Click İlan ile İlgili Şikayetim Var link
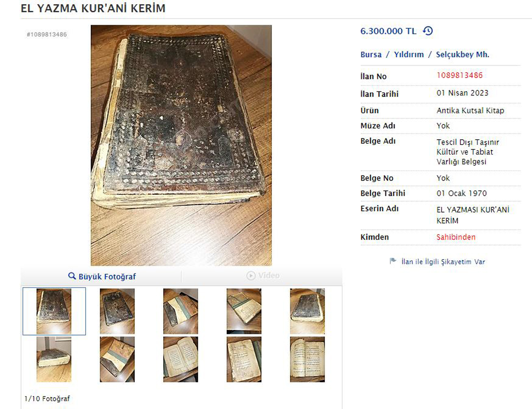Image resolution: width=532 pixels, height=409 pixels. (x=443, y=262)
